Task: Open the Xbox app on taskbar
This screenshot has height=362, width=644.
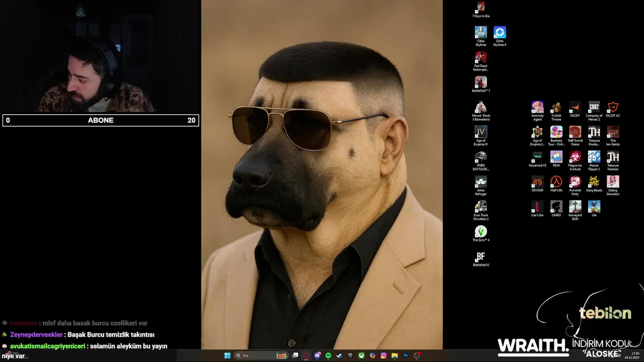Action: tap(361, 355)
